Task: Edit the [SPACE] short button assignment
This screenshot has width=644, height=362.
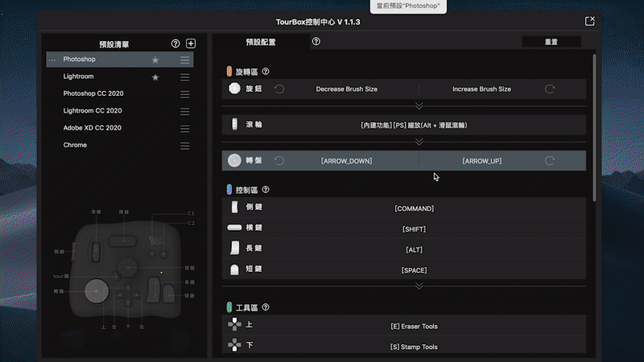Action: point(414,270)
